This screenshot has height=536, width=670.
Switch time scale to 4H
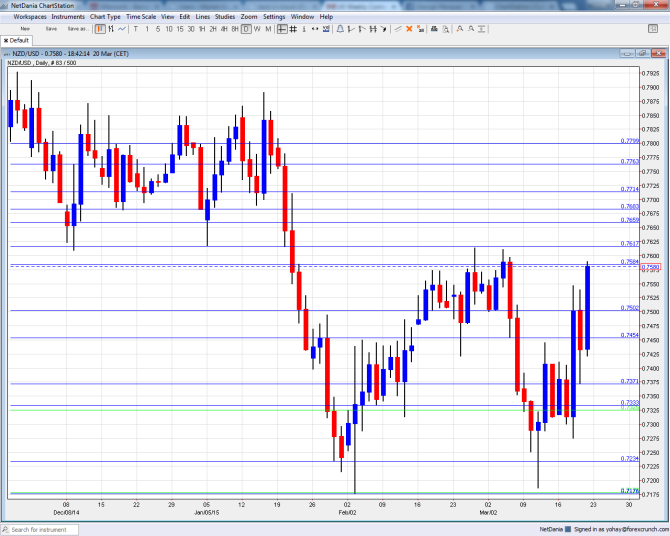coord(224,29)
